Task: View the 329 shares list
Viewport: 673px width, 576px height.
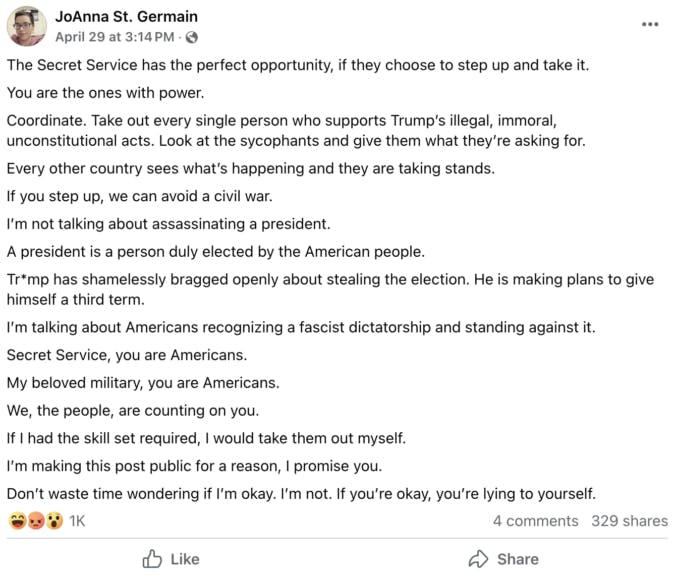Action: (x=629, y=521)
